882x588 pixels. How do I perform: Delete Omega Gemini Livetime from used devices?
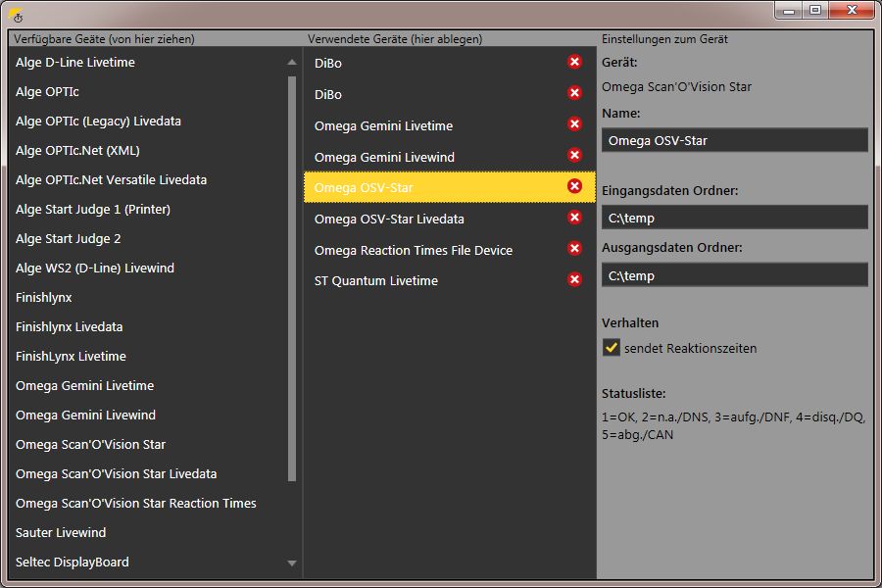574,123
